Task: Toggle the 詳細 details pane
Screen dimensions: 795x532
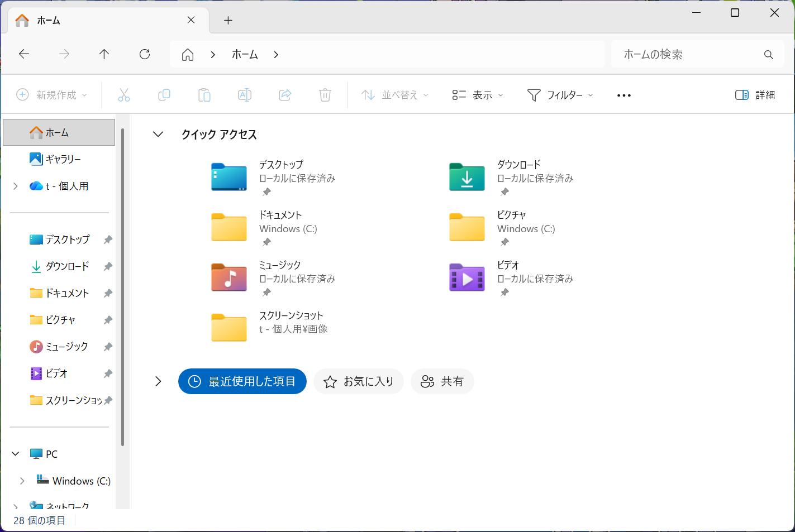Action: (755, 95)
